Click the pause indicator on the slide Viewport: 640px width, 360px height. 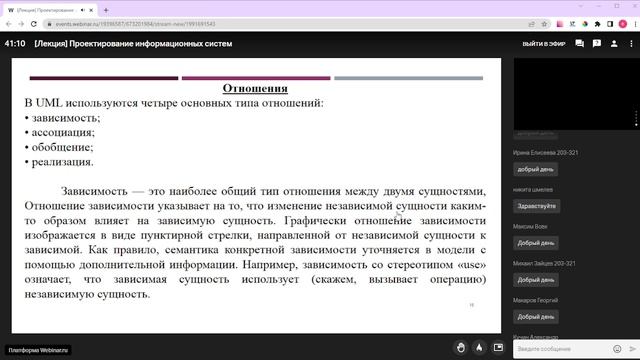(472, 305)
